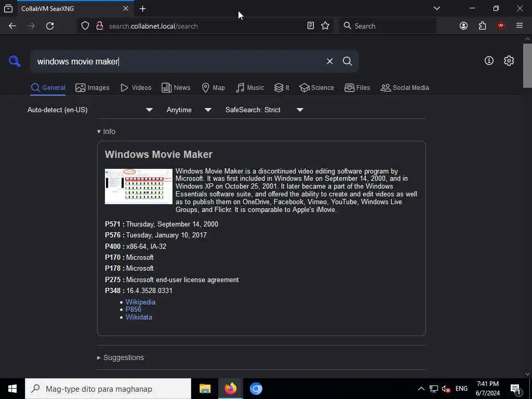Open the Firefox hamburger menu
532x399 pixels.
[x=520, y=26]
